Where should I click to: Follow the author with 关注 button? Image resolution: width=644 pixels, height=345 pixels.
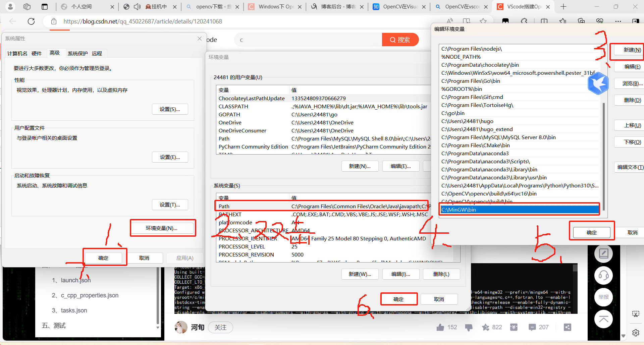(x=220, y=327)
